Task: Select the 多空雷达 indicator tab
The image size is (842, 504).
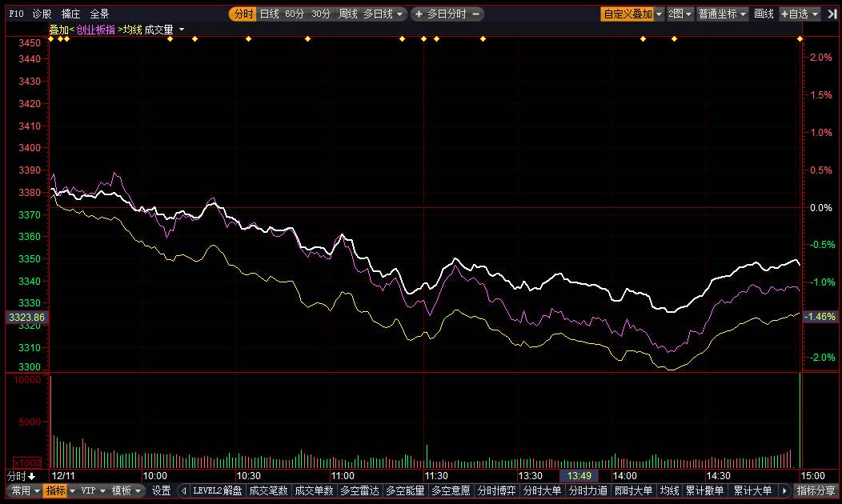Action: pos(360,490)
